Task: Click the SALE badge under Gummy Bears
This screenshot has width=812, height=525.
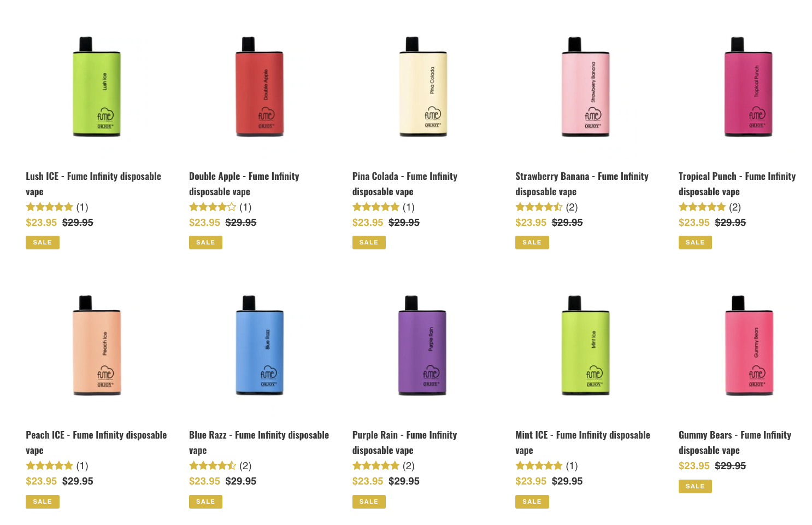Action: tap(695, 486)
